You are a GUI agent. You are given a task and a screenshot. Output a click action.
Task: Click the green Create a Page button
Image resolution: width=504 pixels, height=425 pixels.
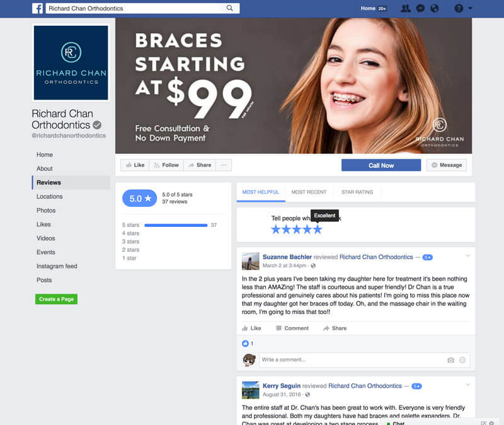pyautogui.click(x=56, y=299)
